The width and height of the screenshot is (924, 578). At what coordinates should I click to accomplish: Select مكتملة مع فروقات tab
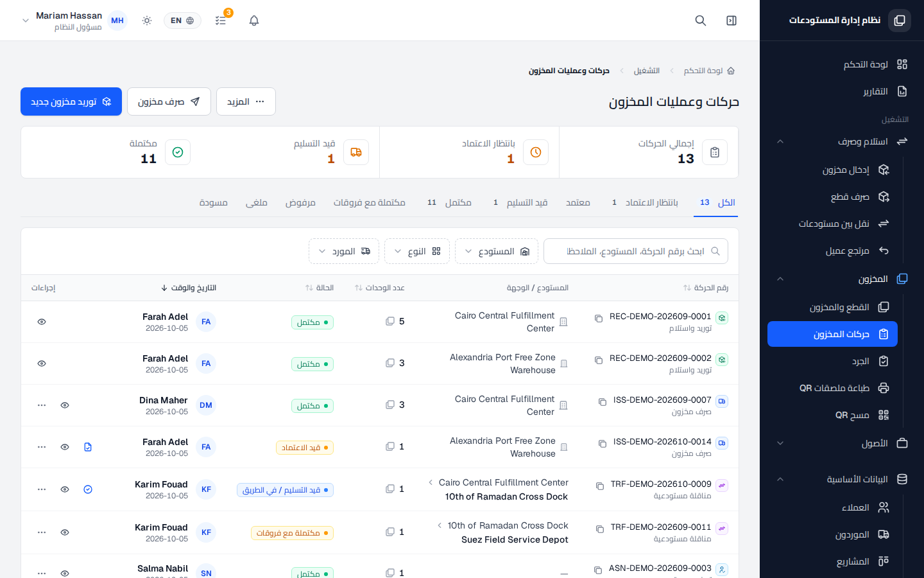(370, 202)
